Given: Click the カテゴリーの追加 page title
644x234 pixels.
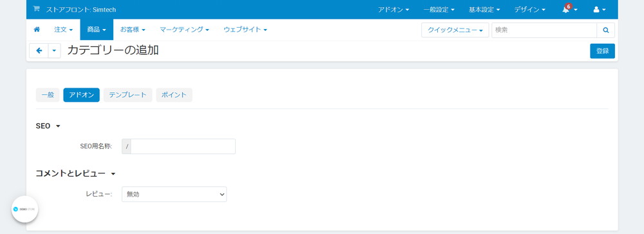Looking at the screenshot, I should tap(113, 50).
